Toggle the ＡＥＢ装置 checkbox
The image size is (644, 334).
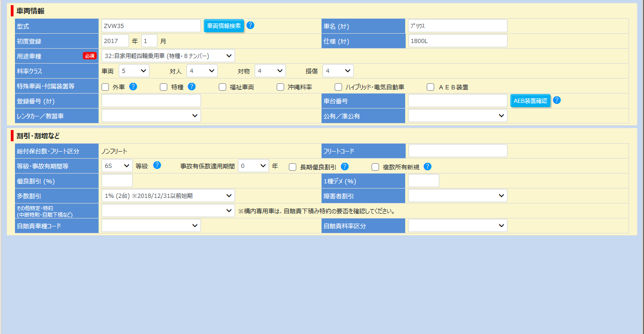tap(430, 87)
